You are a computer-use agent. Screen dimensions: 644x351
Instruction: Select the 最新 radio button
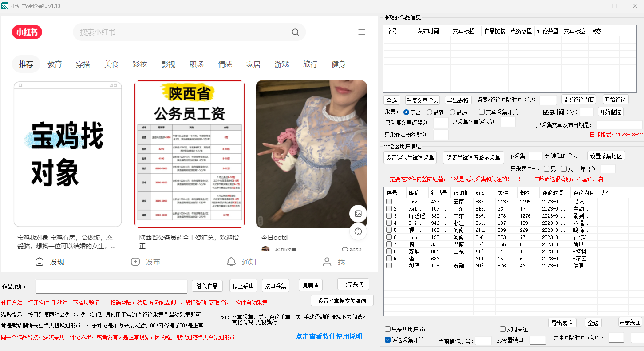[429, 112]
